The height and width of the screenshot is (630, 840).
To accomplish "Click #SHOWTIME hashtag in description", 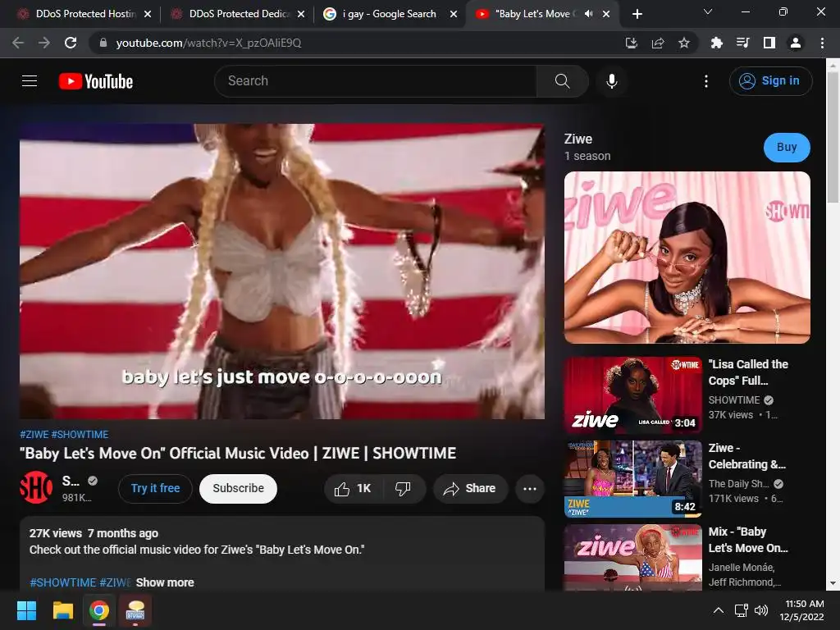I will pos(62,582).
